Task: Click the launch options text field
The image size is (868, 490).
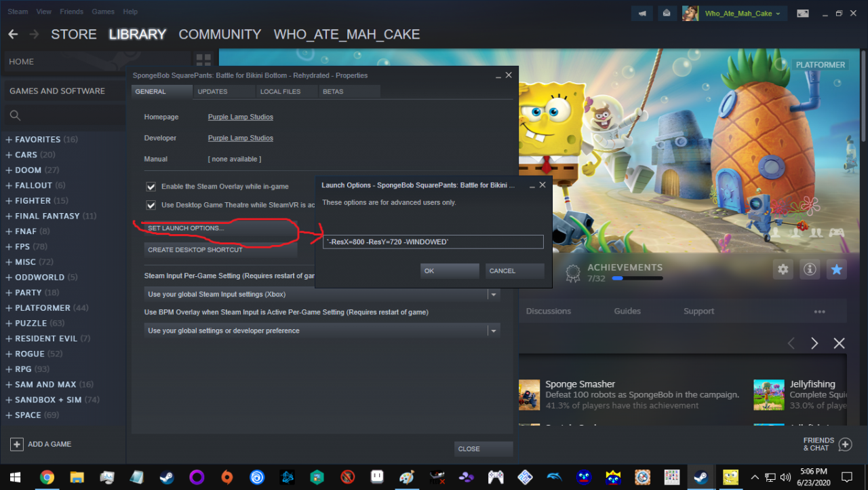Action: pos(433,242)
